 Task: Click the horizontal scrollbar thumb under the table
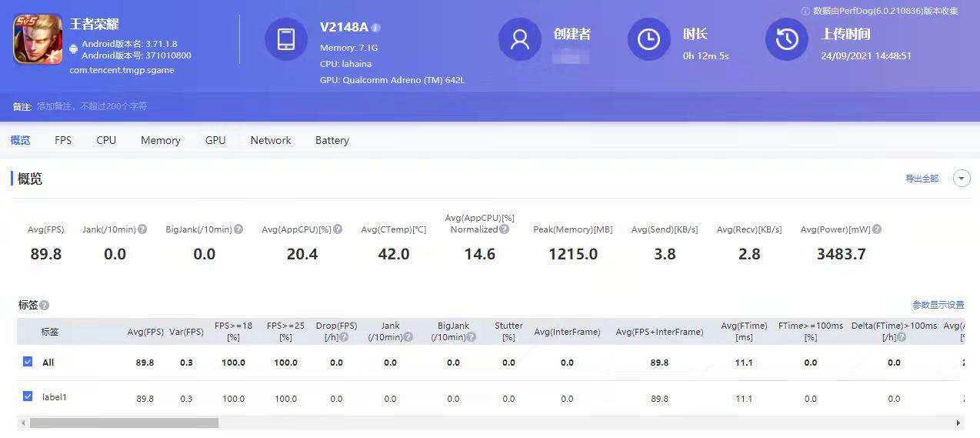[x=125, y=423]
